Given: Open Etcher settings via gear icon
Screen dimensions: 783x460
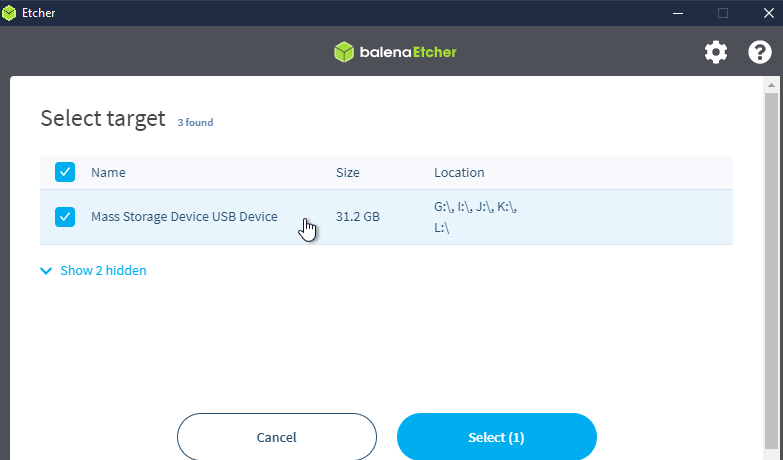Looking at the screenshot, I should coord(716,52).
